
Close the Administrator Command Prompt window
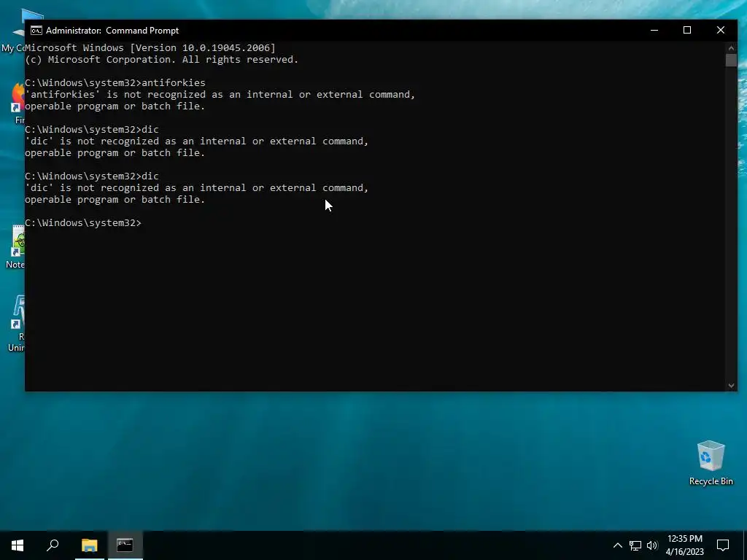click(x=720, y=30)
